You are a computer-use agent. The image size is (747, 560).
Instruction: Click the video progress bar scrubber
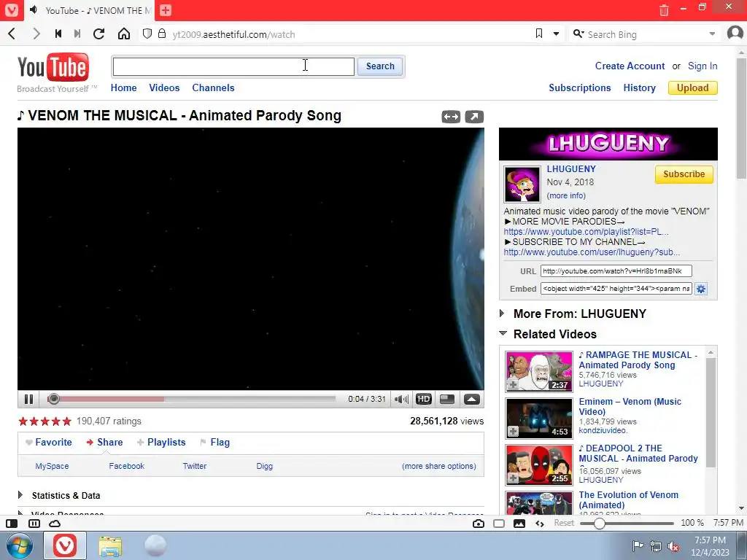pos(53,399)
